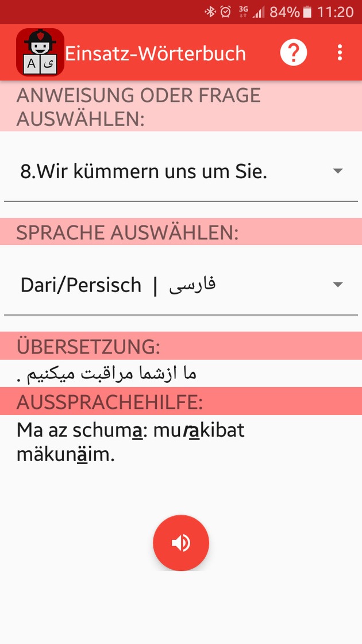Tap the 'SPRACHE AUSWÄHLEN' header
The image size is (362, 644).
127,232
